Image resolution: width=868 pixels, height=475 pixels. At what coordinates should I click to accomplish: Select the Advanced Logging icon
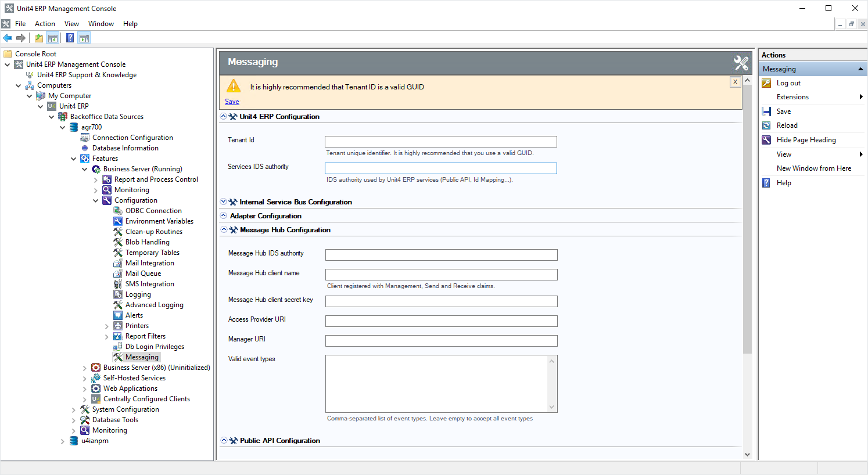tap(118, 305)
